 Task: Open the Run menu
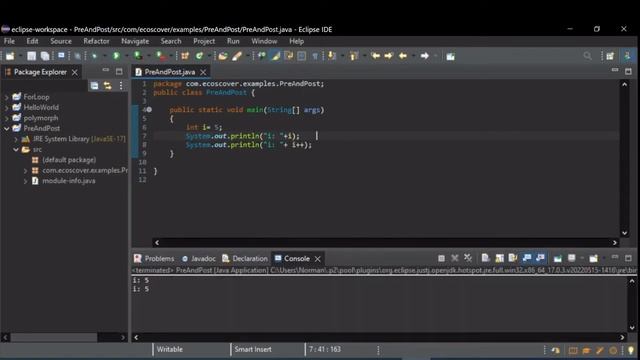point(233,41)
